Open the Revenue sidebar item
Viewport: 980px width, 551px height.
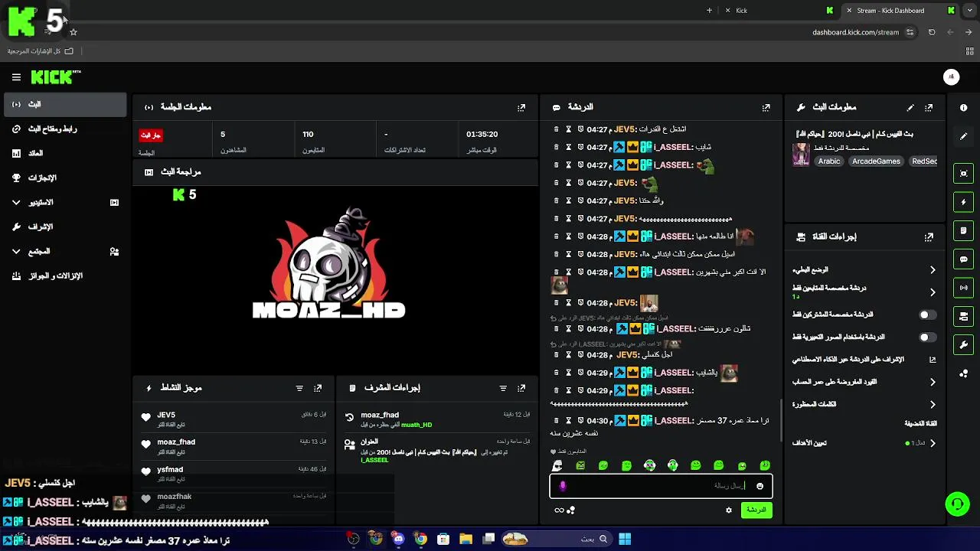point(65,154)
